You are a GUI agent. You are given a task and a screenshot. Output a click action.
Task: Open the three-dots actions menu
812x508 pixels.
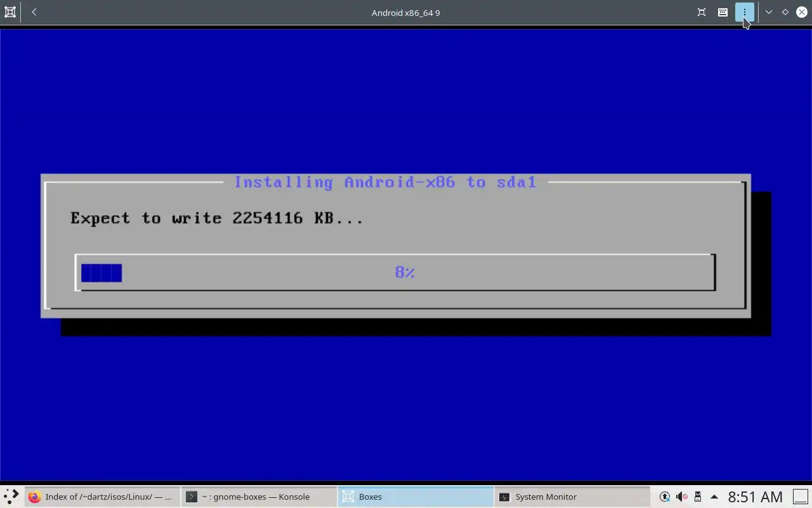(x=744, y=12)
